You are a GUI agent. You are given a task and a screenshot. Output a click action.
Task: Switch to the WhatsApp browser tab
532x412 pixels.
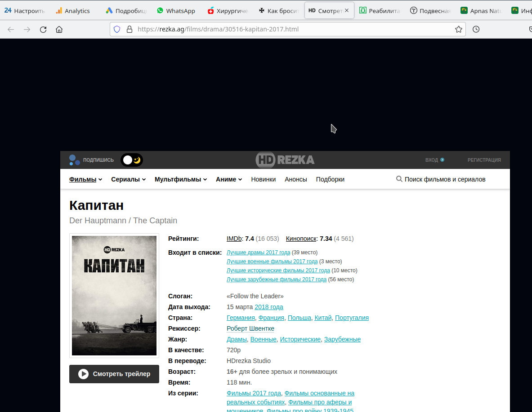[176, 10]
